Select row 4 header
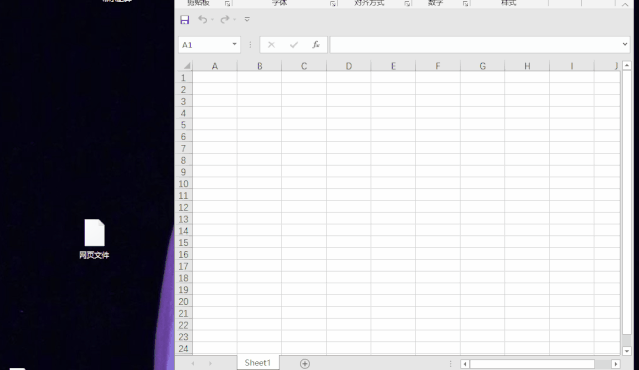The height and width of the screenshot is (370, 639). (183, 113)
